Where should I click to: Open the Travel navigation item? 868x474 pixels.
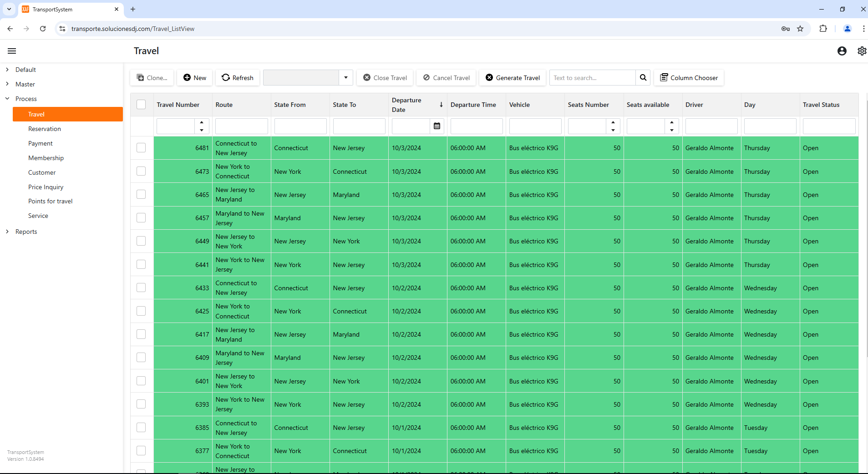(x=68, y=114)
